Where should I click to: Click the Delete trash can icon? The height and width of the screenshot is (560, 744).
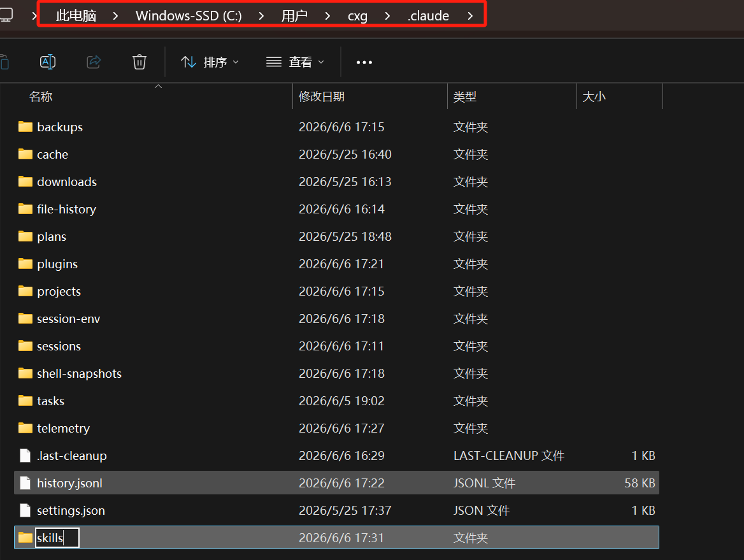tap(139, 62)
